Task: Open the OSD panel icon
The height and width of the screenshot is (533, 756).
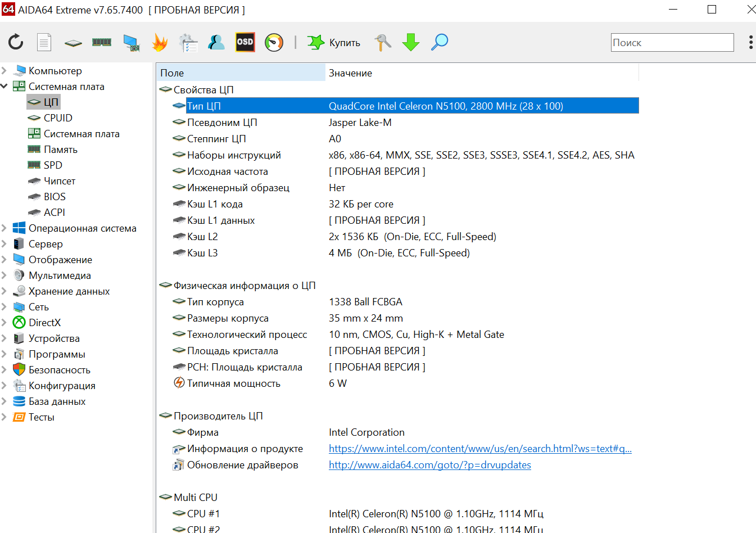Action: (x=245, y=42)
